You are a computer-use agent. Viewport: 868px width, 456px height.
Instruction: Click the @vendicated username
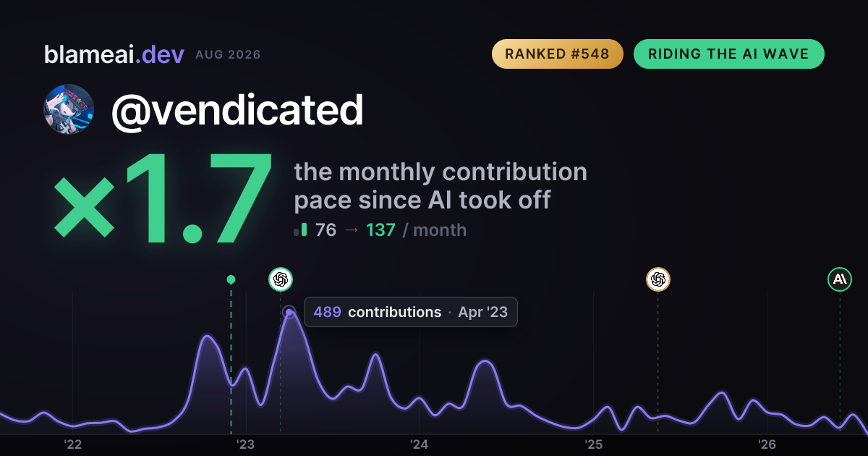pos(237,110)
